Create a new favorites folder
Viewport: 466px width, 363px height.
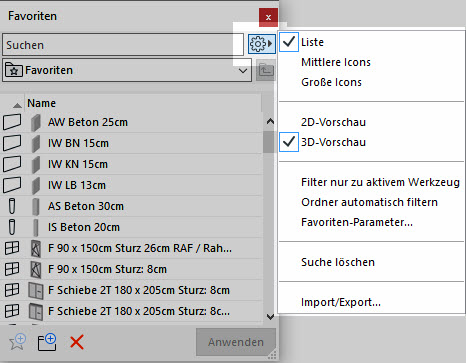pos(47,342)
